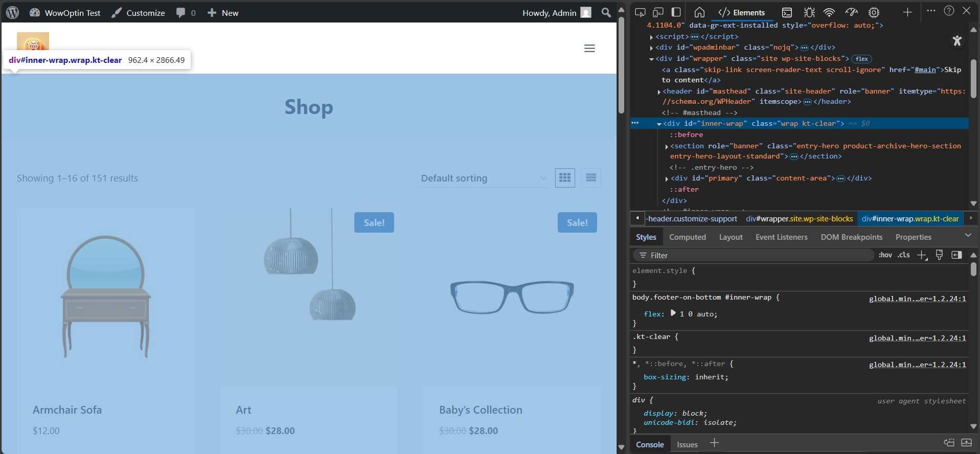The height and width of the screenshot is (454, 980).
Task: Open the Sources bug icon tool
Action: pyautogui.click(x=809, y=12)
